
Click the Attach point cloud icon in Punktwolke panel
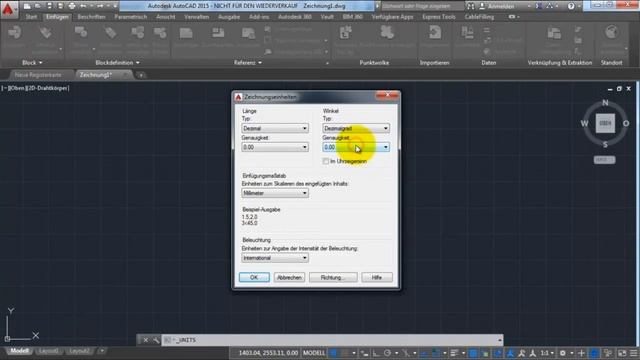(x=387, y=33)
